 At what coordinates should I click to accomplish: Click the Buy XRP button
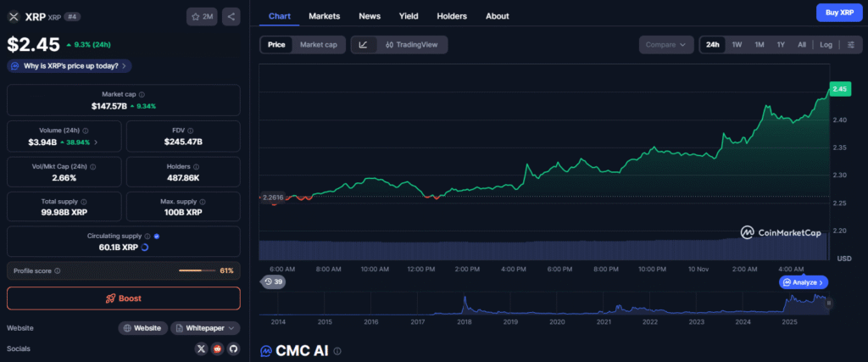tap(839, 12)
